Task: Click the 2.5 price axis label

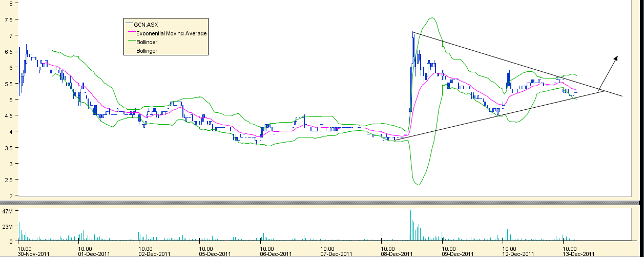Action: (x=9, y=180)
